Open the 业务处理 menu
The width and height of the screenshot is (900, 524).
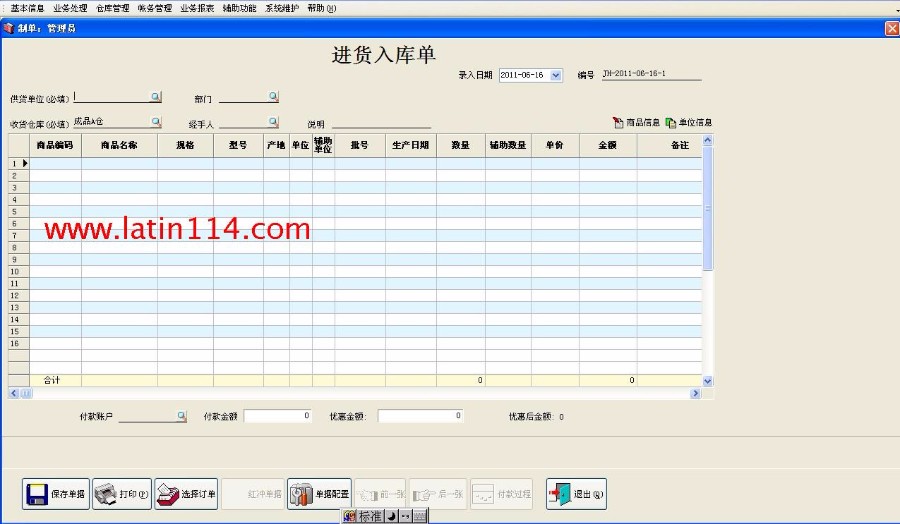point(70,8)
